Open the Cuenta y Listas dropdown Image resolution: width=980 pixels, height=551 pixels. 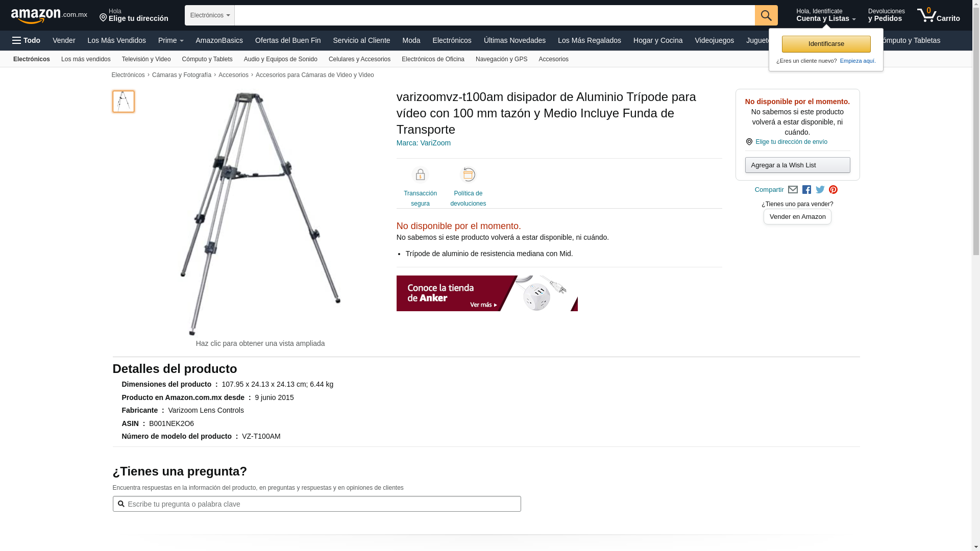tap(826, 15)
